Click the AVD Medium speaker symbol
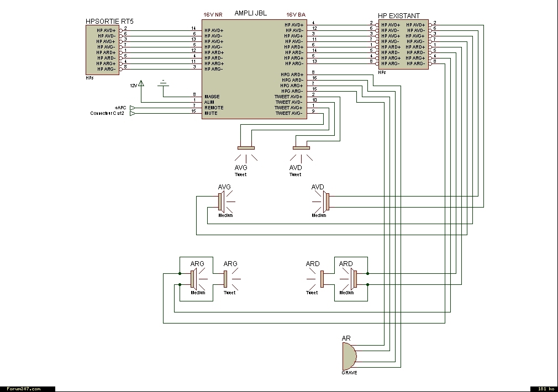This screenshot has height=392, width=558. [x=321, y=202]
